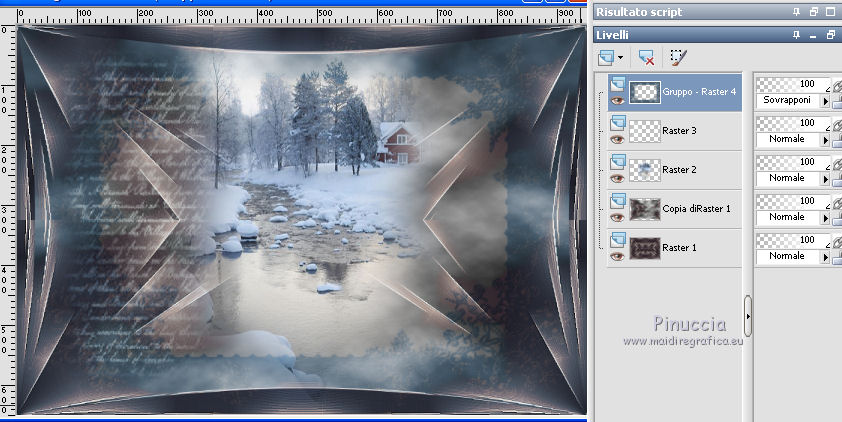Click the vertical ruler beside the canvas
This screenshot has height=422, width=842.
8,220
